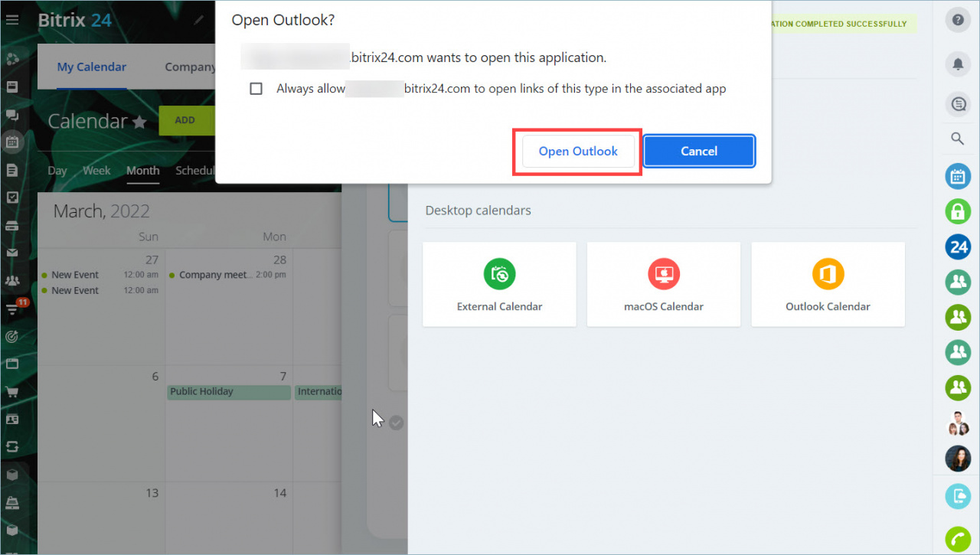Open the green lock chat icon in right panel
The width and height of the screenshot is (980, 555).
click(958, 211)
